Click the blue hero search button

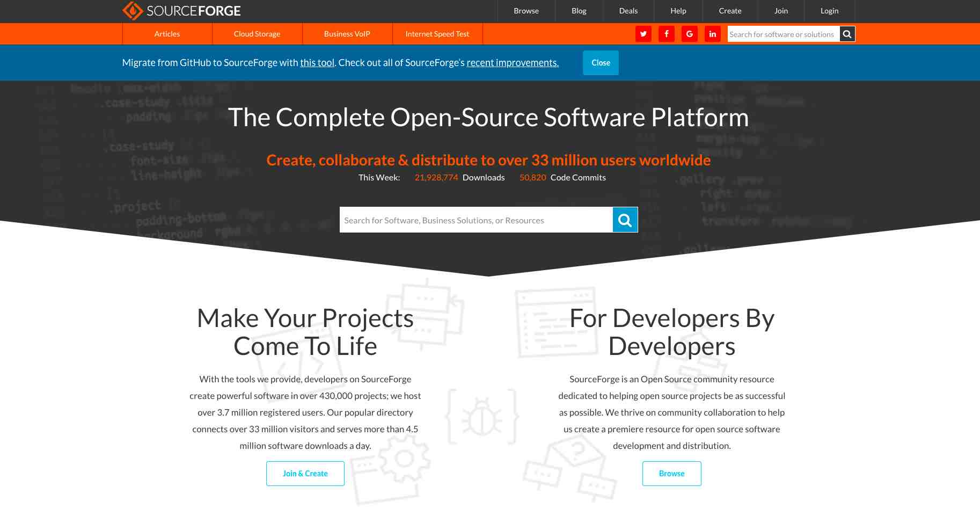pos(625,220)
